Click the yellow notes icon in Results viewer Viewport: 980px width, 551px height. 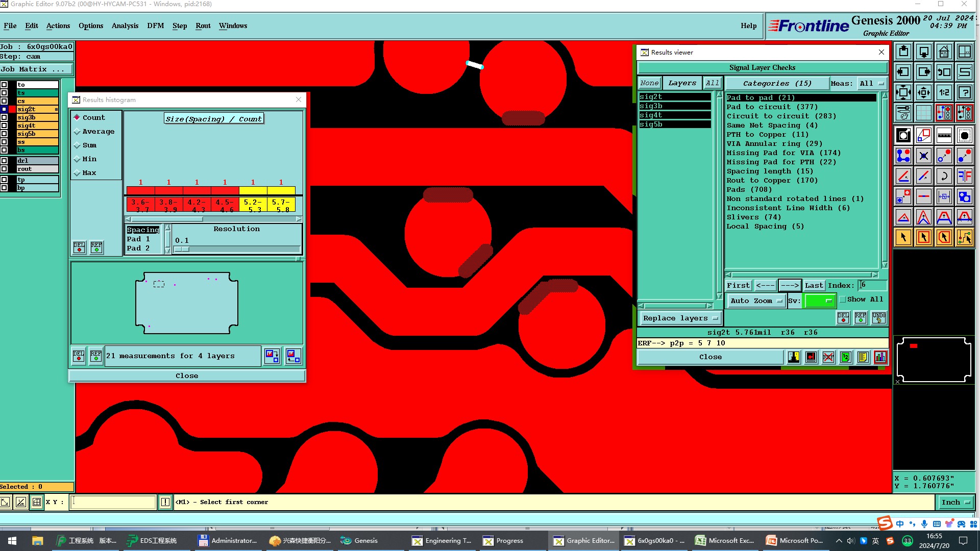(863, 357)
